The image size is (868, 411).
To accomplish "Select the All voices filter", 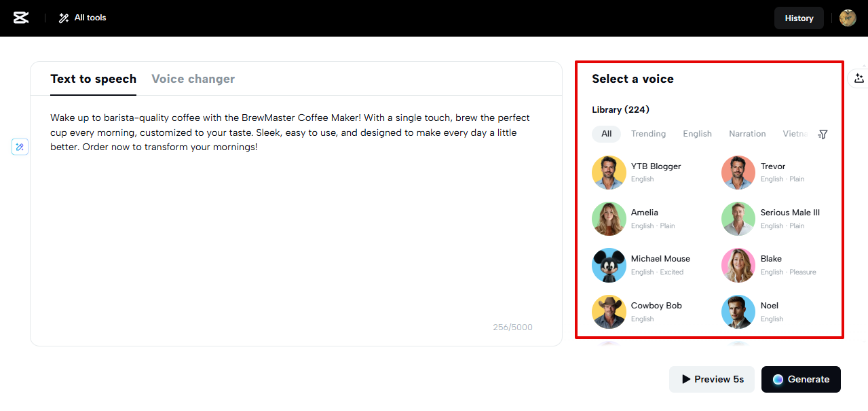I will pyautogui.click(x=605, y=134).
